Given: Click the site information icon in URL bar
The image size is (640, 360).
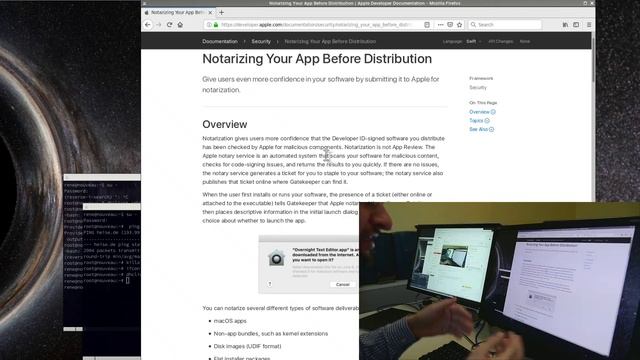Looking at the screenshot, I should [209, 25].
